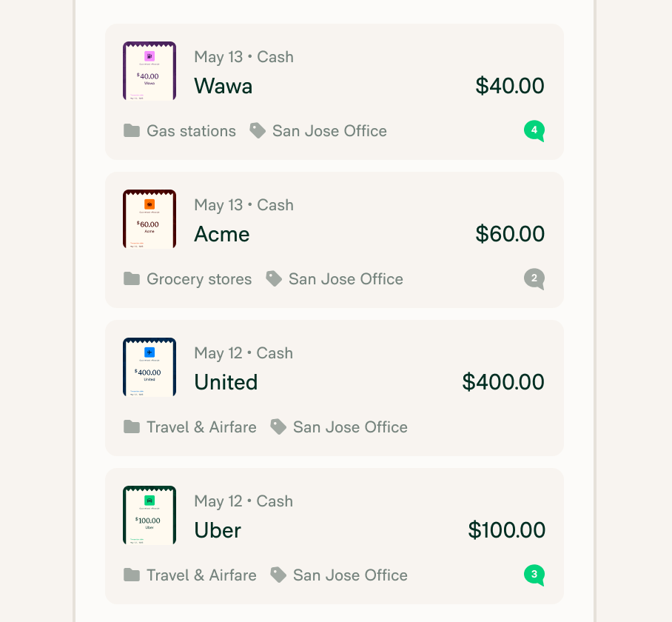Open the Wawa comments bubble showing 4

pos(534,131)
